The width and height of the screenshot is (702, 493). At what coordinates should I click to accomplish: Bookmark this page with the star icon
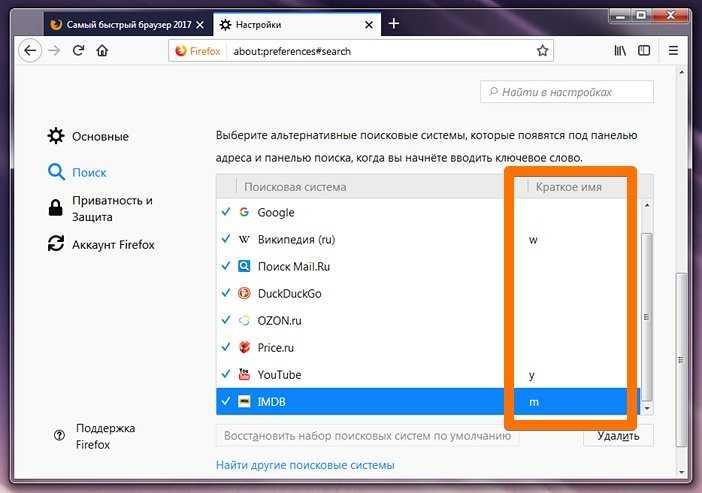click(x=542, y=51)
